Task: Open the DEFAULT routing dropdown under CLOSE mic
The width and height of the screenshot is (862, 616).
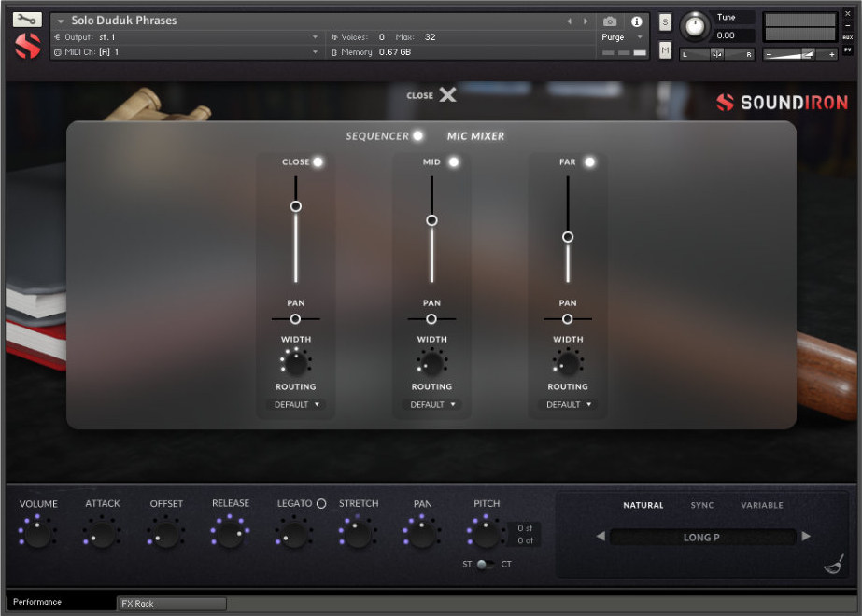Action: pos(296,404)
